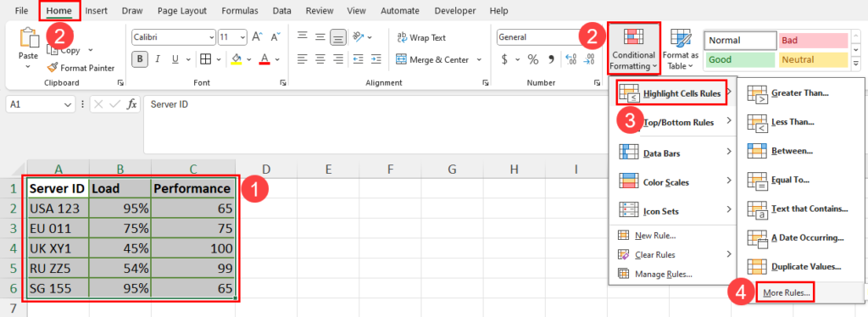Click the Orientation text angle icon
The width and height of the screenshot is (868, 317).
click(359, 37)
